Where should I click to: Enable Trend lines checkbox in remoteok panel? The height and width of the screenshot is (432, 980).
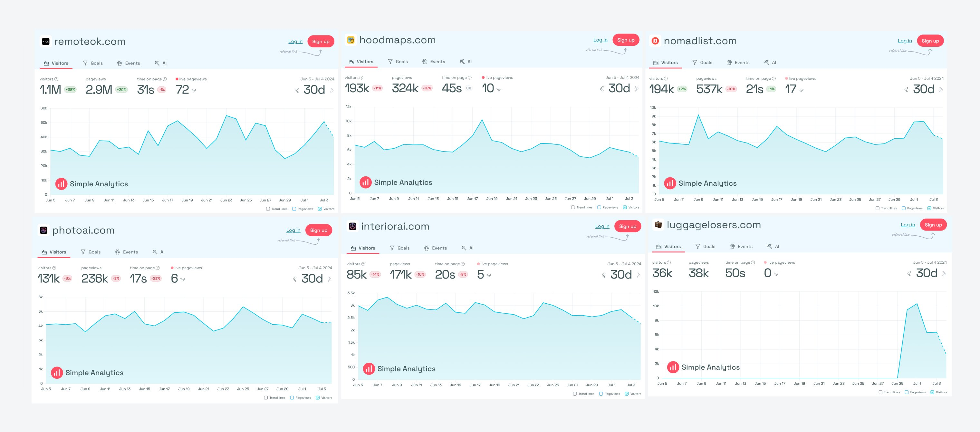click(x=268, y=209)
